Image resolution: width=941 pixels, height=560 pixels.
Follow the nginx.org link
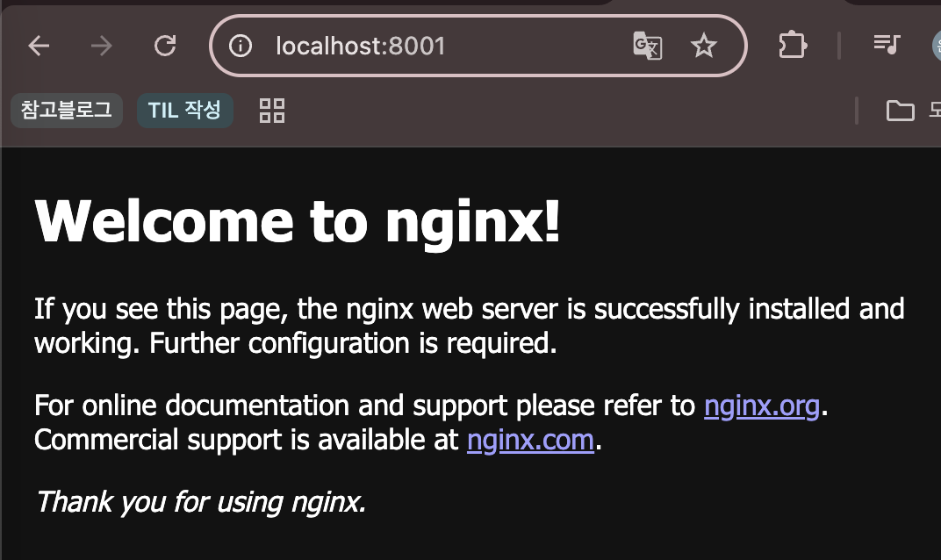pyautogui.click(x=762, y=406)
